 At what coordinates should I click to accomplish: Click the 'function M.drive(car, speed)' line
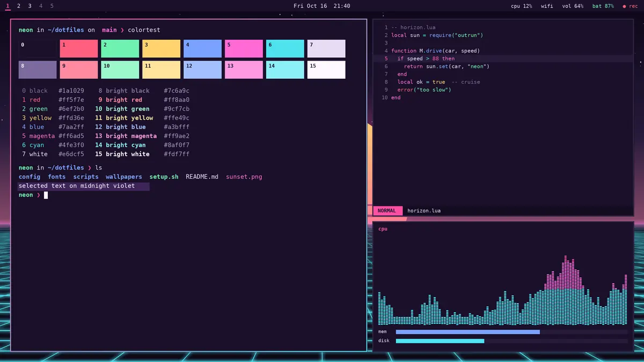[436, 51]
